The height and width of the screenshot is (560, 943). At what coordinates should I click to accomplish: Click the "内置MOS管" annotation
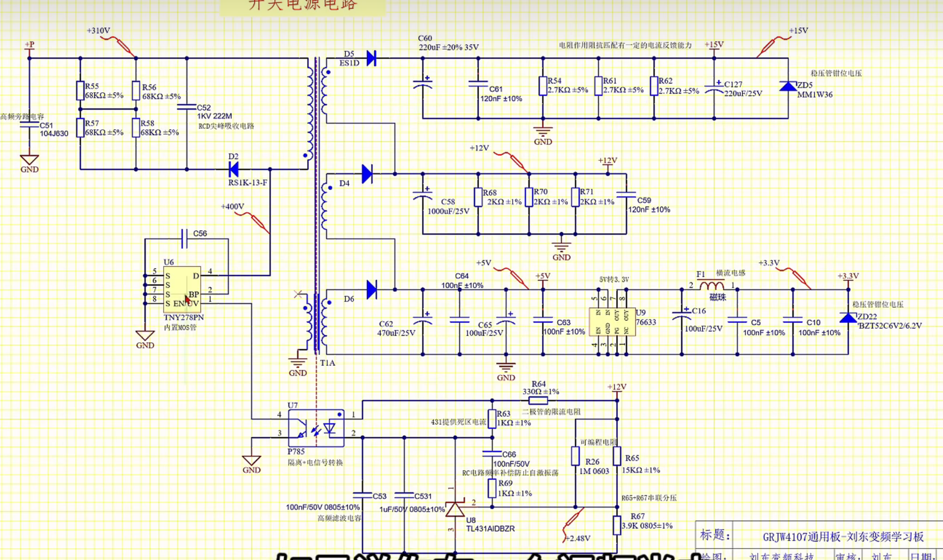coord(180,328)
